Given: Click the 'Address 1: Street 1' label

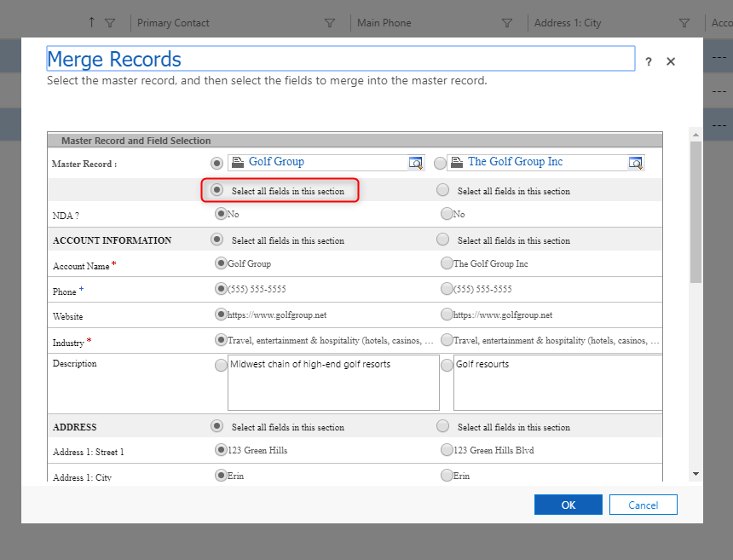Looking at the screenshot, I should pyautogui.click(x=89, y=452).
